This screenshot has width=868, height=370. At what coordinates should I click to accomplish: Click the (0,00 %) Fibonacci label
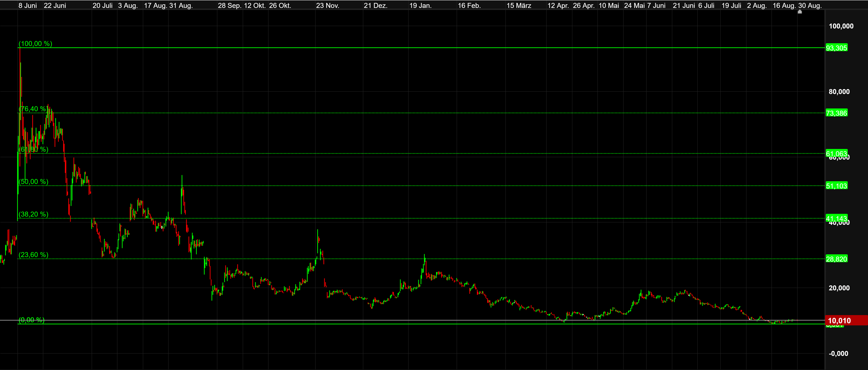tap(31, 320)
